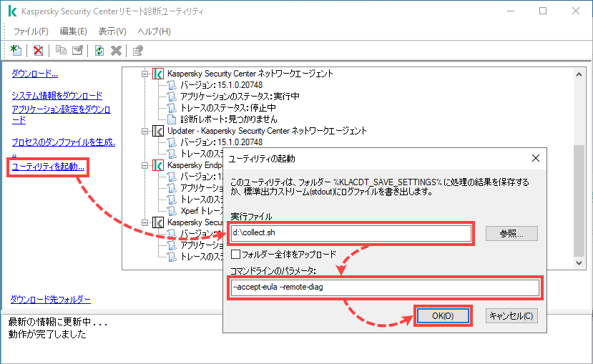Click the refresh toolbar icon

99,50
